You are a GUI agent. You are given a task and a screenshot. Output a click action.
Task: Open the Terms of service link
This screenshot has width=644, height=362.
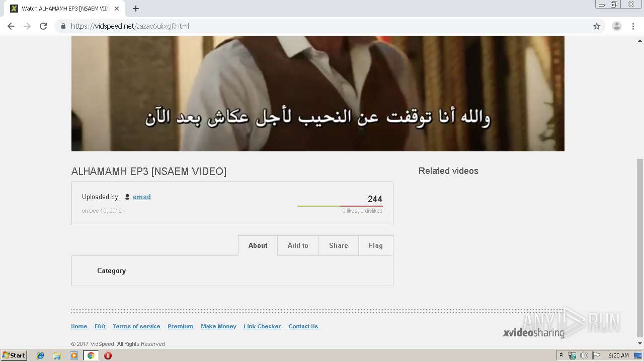pos(136,326)
